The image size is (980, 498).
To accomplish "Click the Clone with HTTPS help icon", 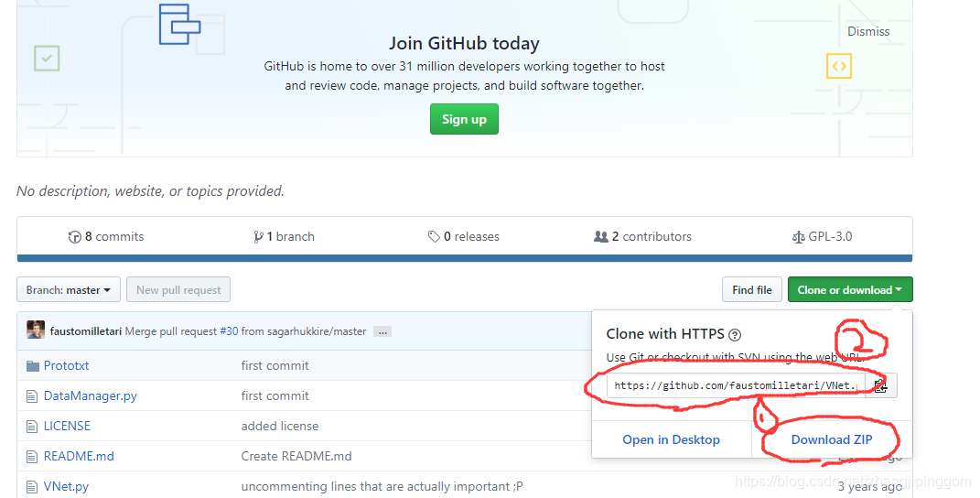I will pyautogui.click(x=735, y=335).
